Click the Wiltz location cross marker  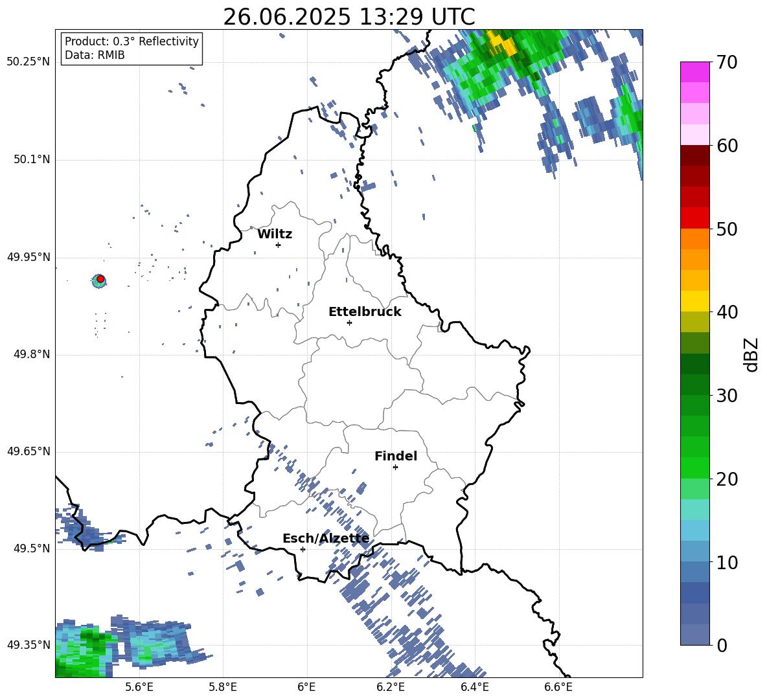click(x=278, y=245)
